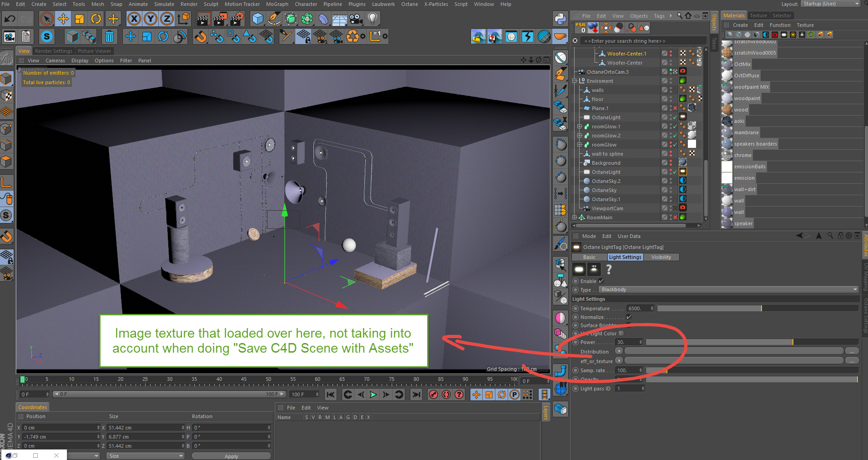
Task: Click the orange recycle icon in toolbar
Action: [x=353, y=36]
